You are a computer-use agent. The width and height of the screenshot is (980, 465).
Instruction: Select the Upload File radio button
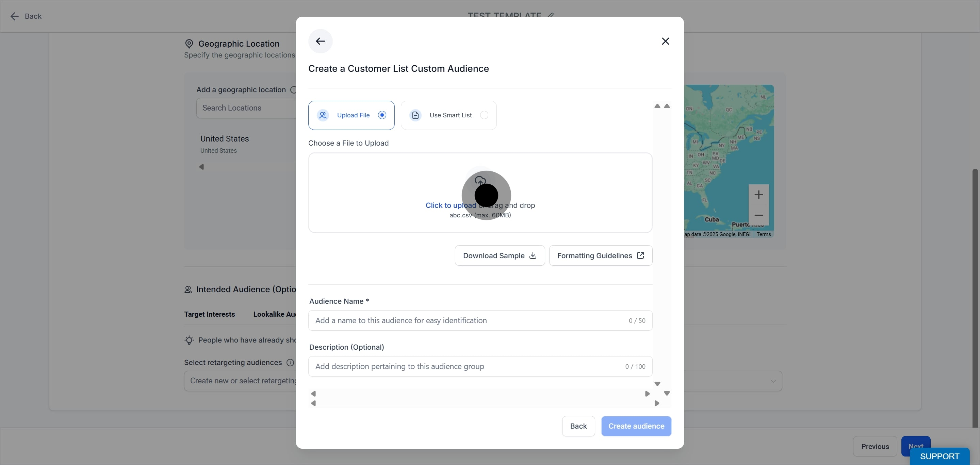point(382,115)
